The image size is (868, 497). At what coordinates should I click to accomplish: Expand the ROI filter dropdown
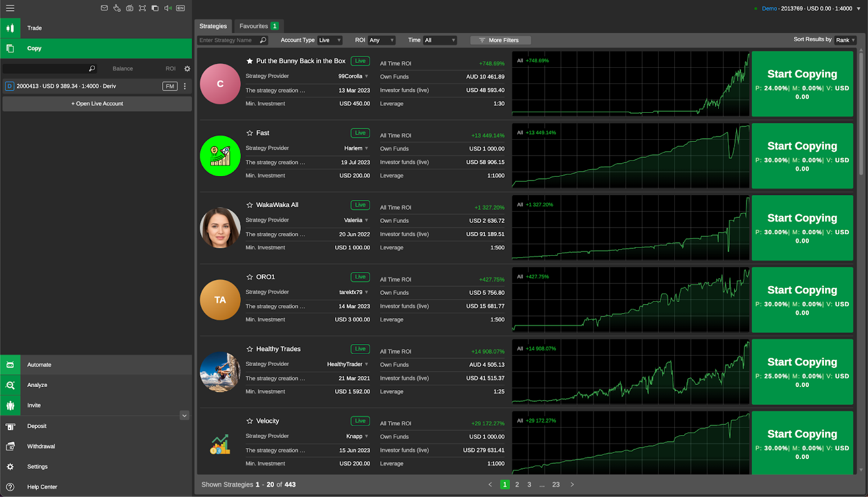[381, 40]
